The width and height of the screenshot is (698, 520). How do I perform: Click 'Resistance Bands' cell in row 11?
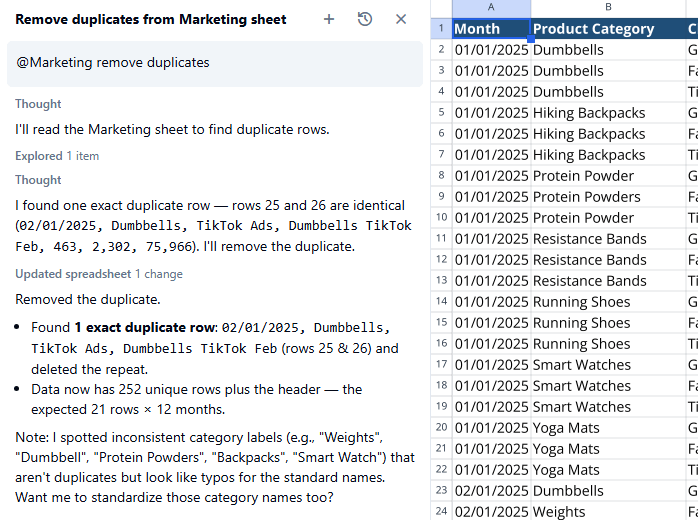click(608, 239)
